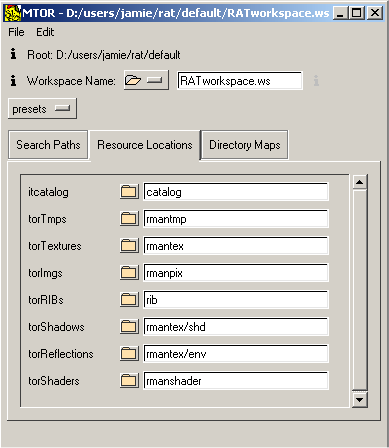The height and width of the screenshot is (448, 389).
Task: Click the itcatalog folder browse icon
Action: pyautogui.click(x=129, y=192)
